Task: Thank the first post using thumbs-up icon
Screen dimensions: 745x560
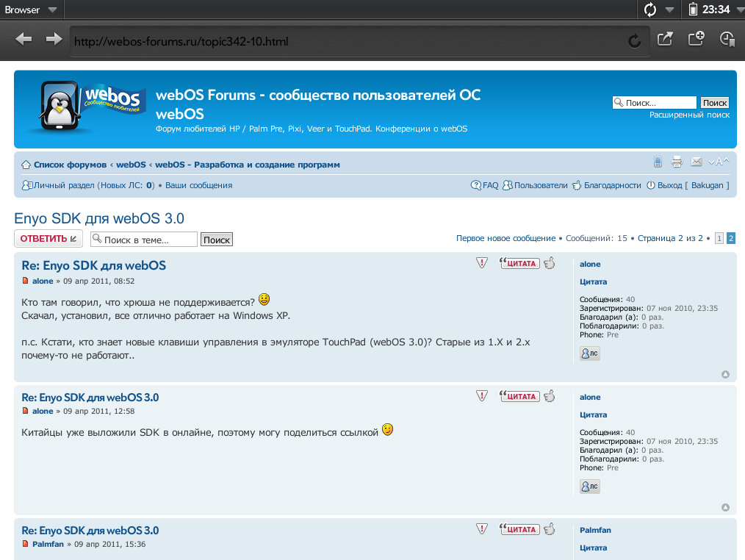Action: [x=549, y=263]
